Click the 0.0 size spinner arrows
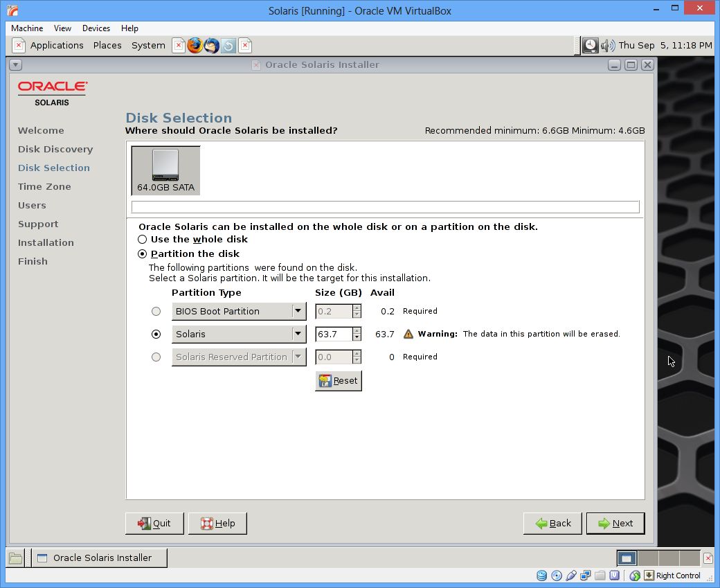This screenshot has width=720, height=588. (357, 357)
